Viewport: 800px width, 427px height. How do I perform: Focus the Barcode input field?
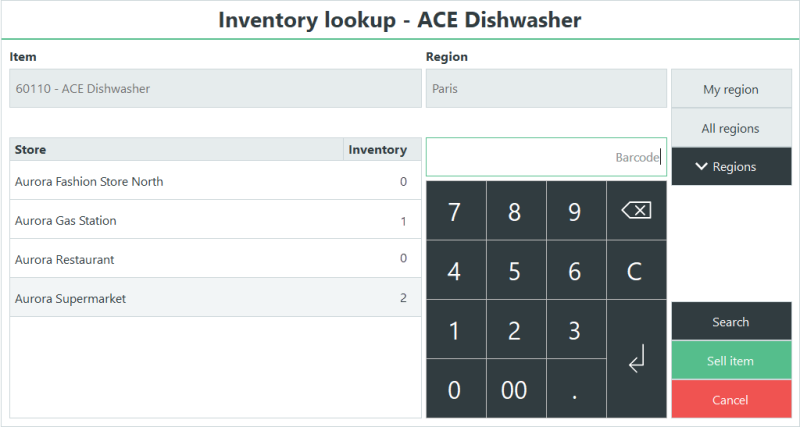tap(546, 157)
